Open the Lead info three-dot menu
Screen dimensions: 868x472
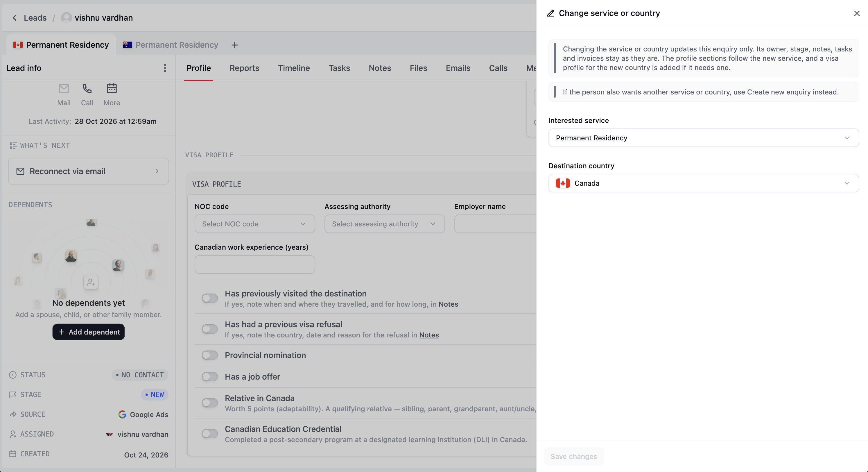[165, 68]
